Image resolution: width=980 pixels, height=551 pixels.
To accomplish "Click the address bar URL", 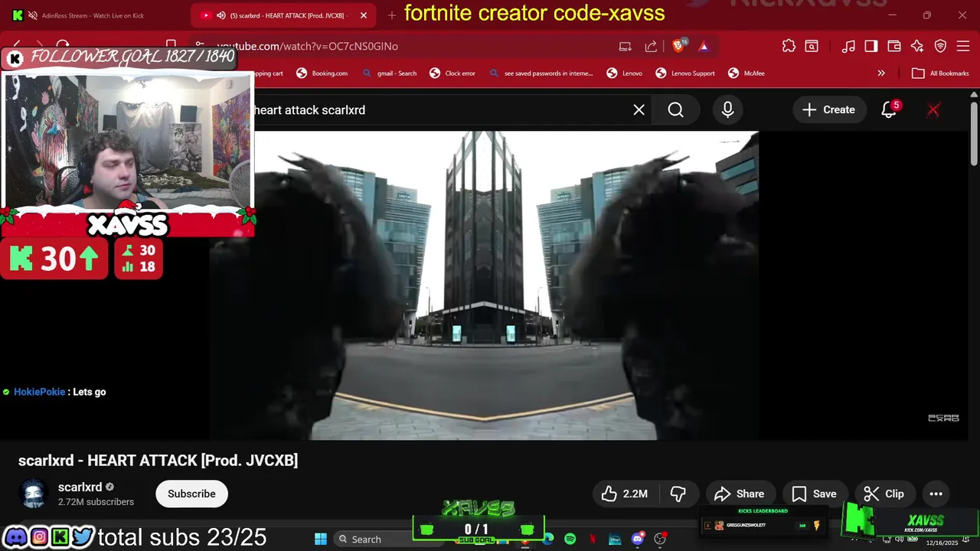I will [x=307, y=47].
